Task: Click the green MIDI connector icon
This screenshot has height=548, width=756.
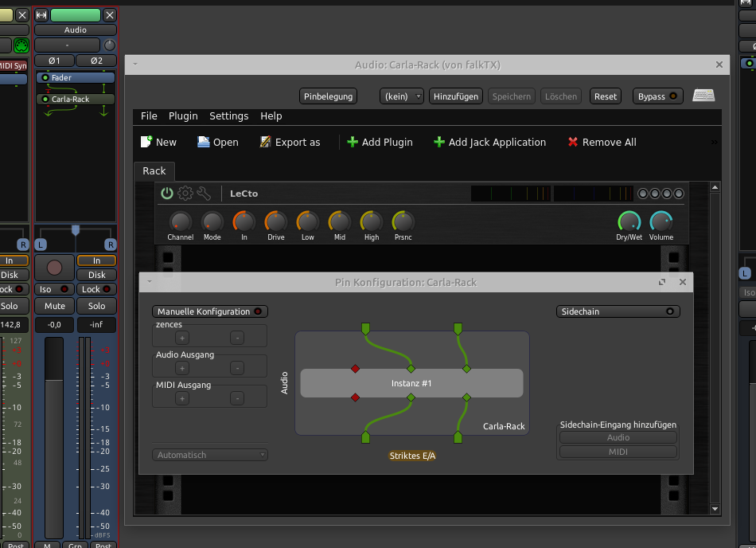Action: [x=21, y=46]
